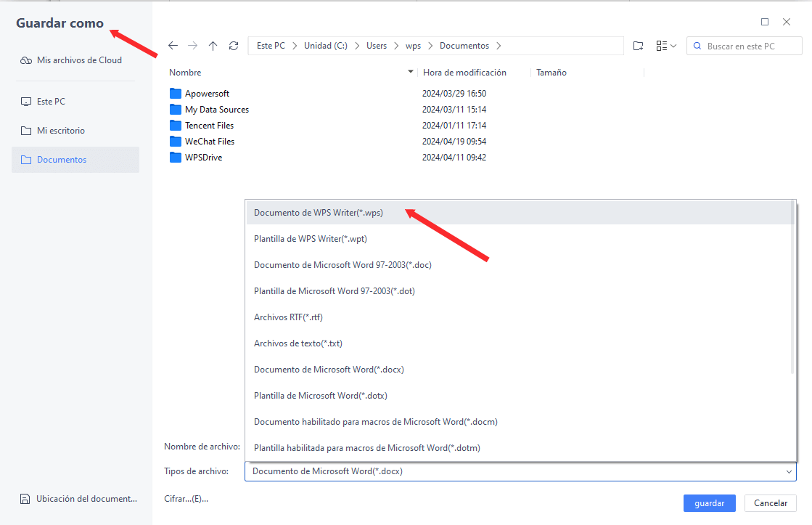Select Este PC in the sidebar
The width and height of the screenshot is (812, 525).
(x=75, y=102)
